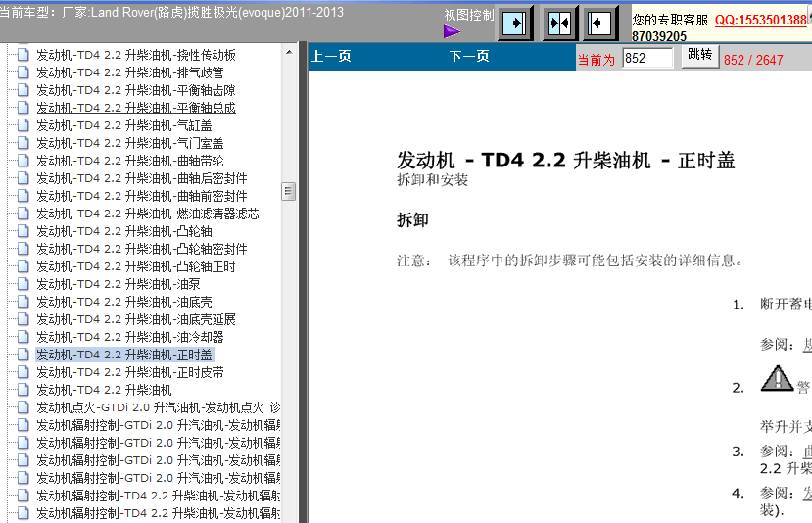Image resolution: width=812 pixels, height=523 pixels.
Task: Open 发动机-TD4 2.2 升柴油机-正时皮带
Action: (x=130, y=372)
